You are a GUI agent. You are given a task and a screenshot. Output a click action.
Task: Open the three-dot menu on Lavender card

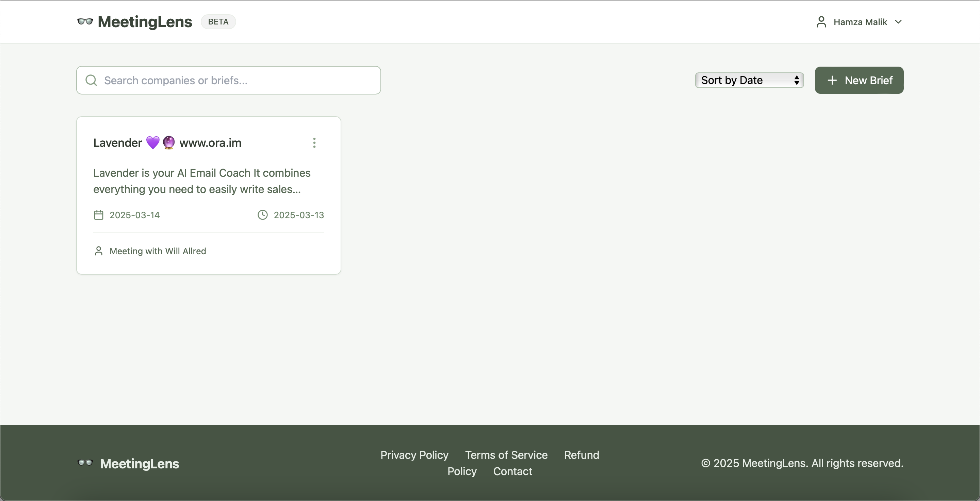314,143
